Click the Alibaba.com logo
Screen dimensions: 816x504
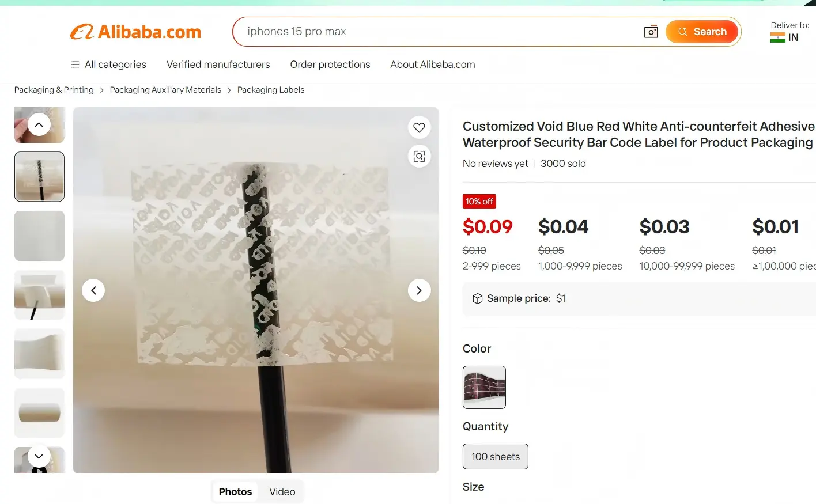[x=135, y=32]
